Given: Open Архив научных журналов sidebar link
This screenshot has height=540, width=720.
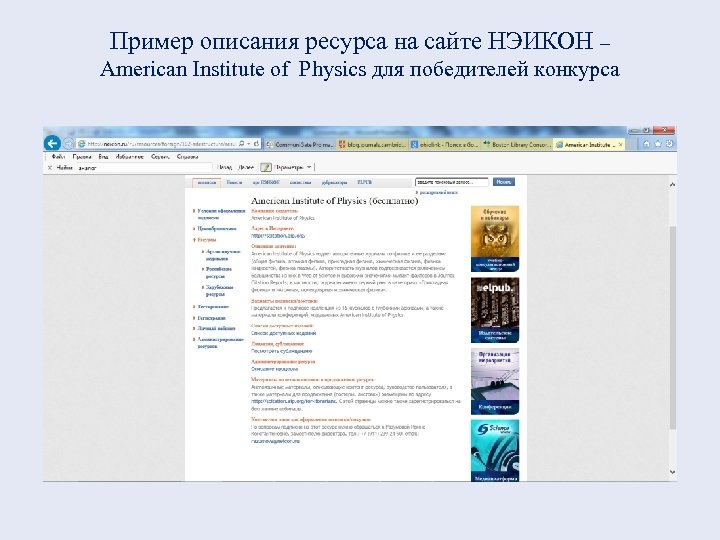Looking at the screenshot, I should tap(223, 255).
